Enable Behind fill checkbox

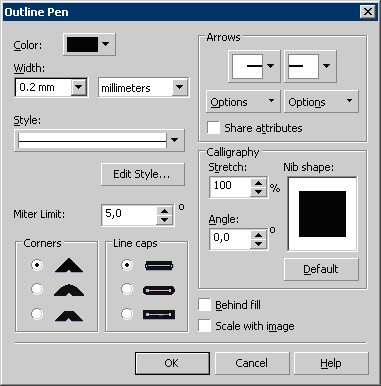tap(204, 305)
